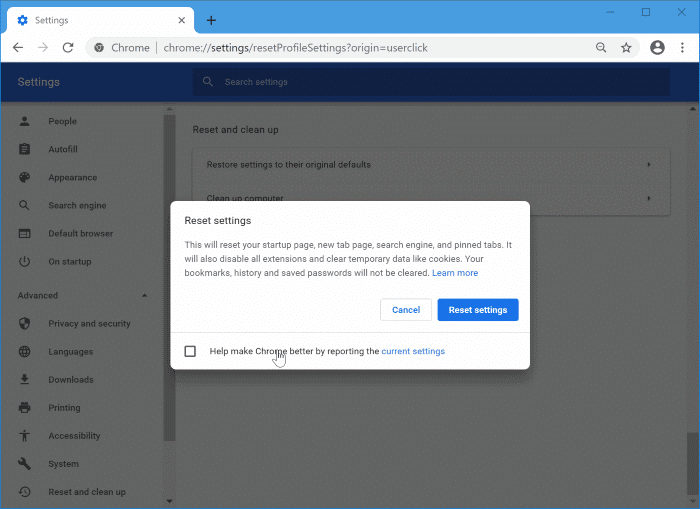
Task: Open the Learn more link
Action: tap(455, 273)
